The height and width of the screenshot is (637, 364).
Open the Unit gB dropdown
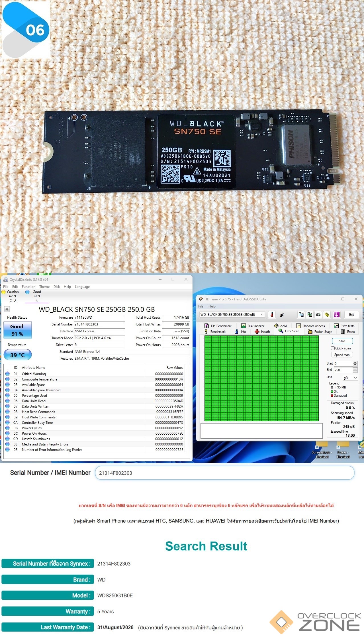350,378
